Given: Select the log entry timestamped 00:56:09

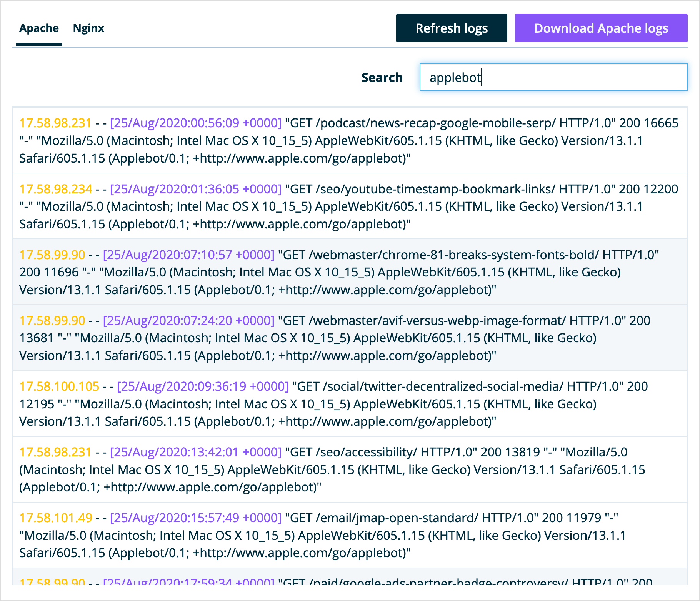Looking at the screenshot, I should [x=350, y=140].
